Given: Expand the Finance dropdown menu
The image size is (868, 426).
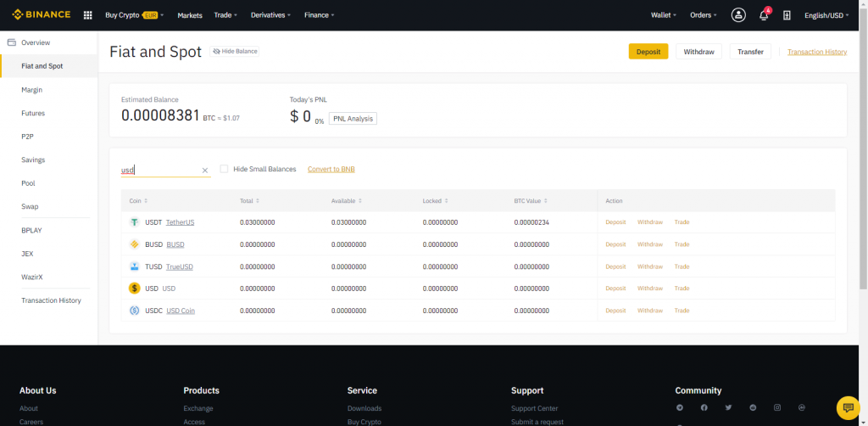Looking at the screenshot, I should click(x=320, y=15).
